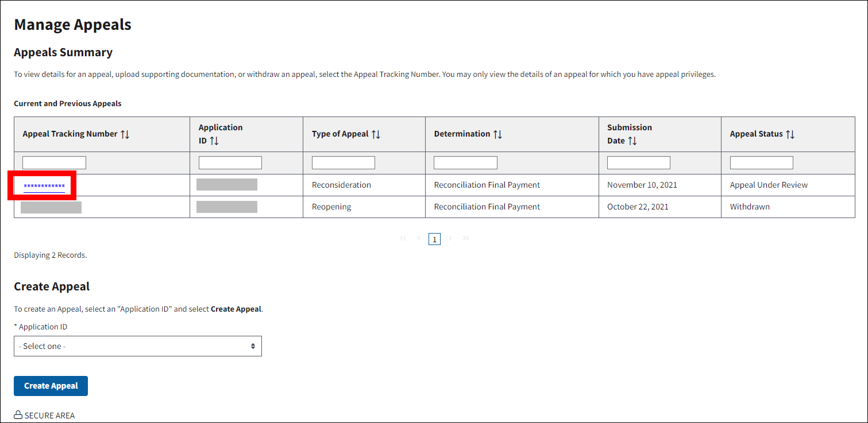868x423 pixels.
Task: Click the Appeal Tracking Number filter field
Action: point(54,163)
